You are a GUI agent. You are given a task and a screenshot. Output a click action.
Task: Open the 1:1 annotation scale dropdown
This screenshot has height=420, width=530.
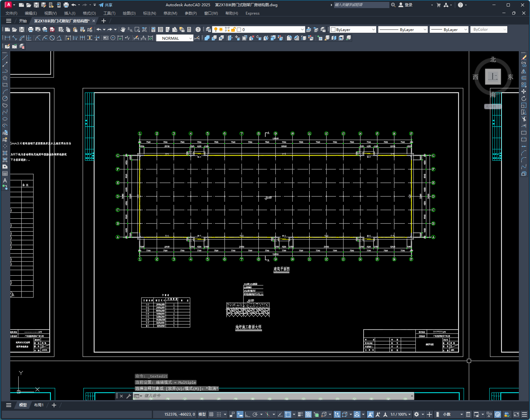pos(401,414)
